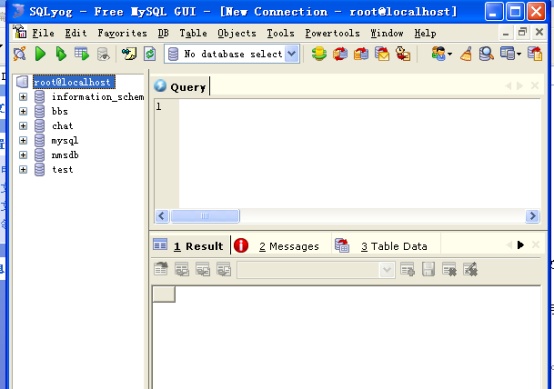The image size is (554, 389).
Task: Click the insert row icon in result toolbar
Action: click(407, 270)
